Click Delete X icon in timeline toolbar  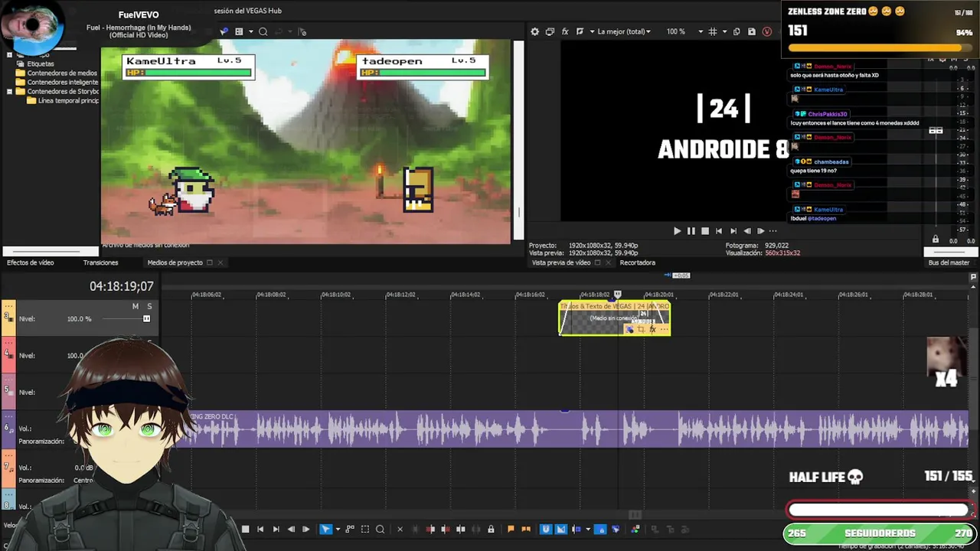[400, 529]
